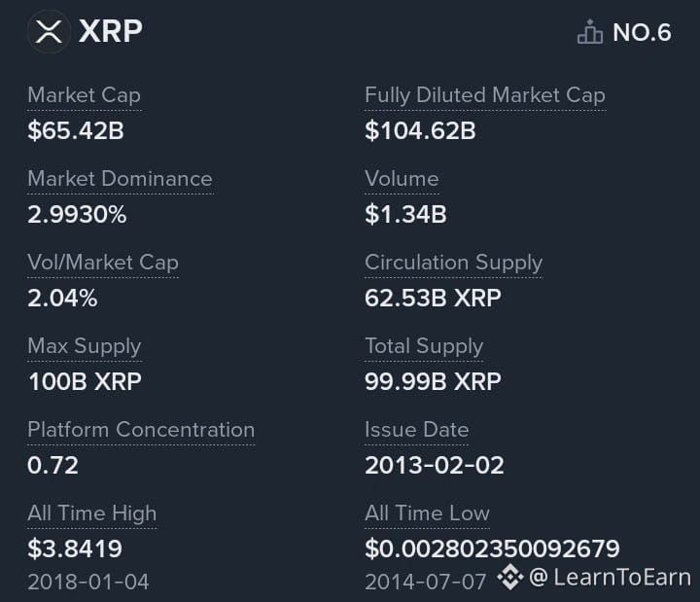The image size is (700, 602).
Task: Select the Market Dominance label
Action: click(x=120, y=179)
